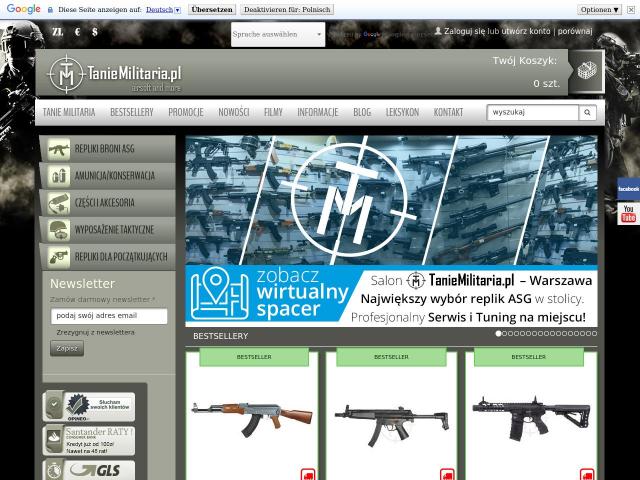The image size is (640, 480).
Task: Click the delivery icon on the AK-47 card
Action: [308, 475]
